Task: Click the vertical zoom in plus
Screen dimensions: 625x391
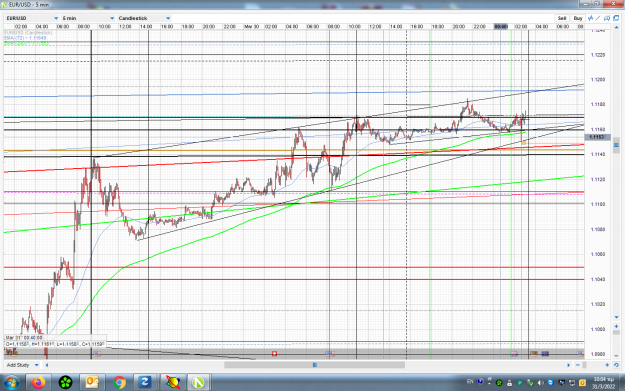Action: tap(616, 326)
